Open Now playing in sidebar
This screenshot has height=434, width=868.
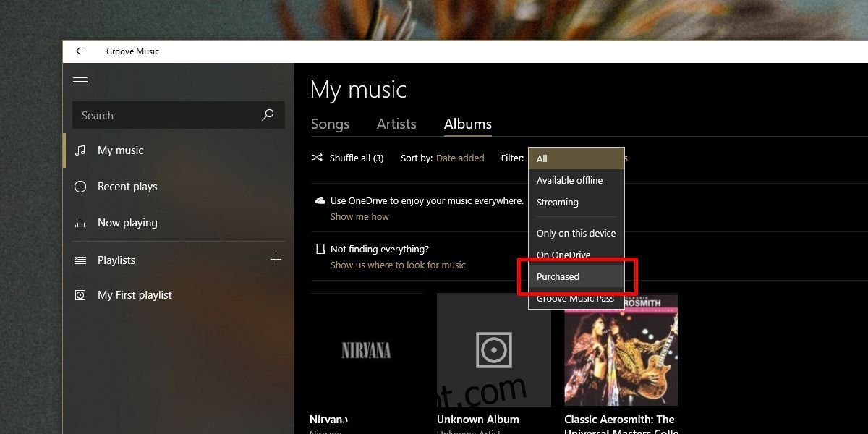tap(178, 223)
